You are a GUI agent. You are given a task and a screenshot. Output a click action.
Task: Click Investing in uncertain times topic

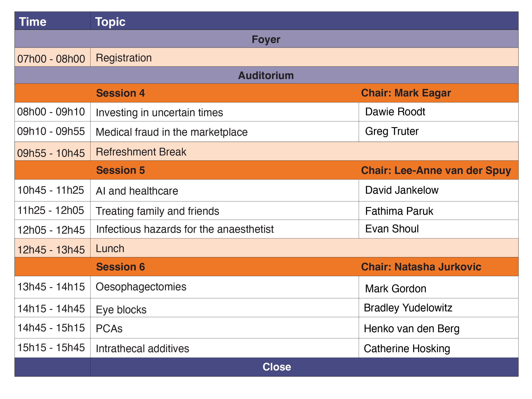tap(159, 113)
